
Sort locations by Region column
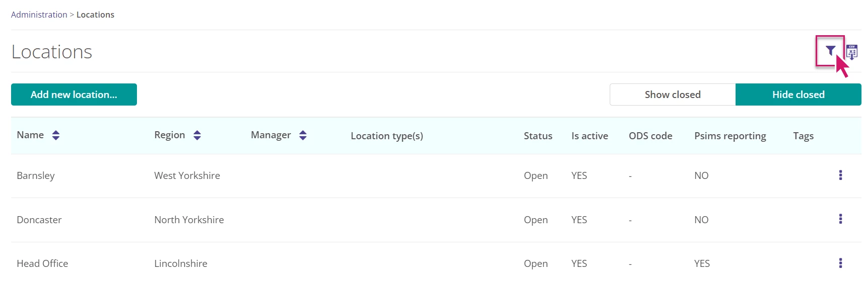(197, 135)
